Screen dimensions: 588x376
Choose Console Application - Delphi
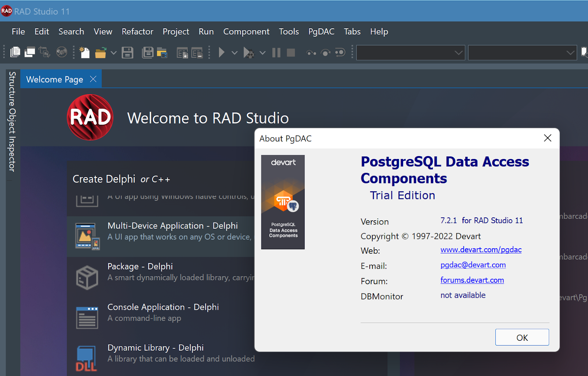pos(160,318)
